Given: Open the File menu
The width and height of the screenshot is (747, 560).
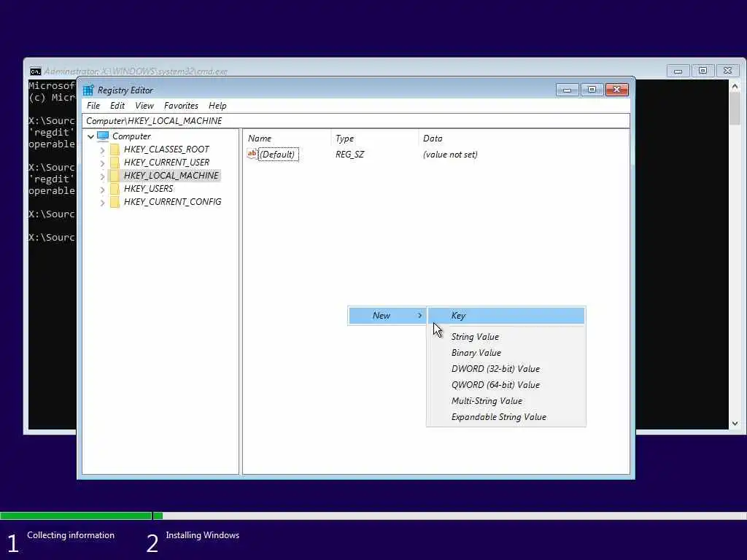Looking at the screenshot, I should point(93,106).
